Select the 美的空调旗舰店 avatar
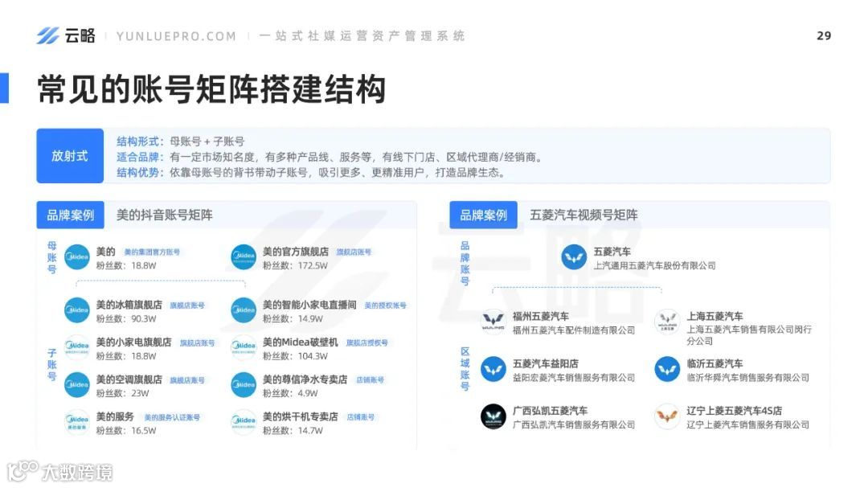 [x=77, y=384]
